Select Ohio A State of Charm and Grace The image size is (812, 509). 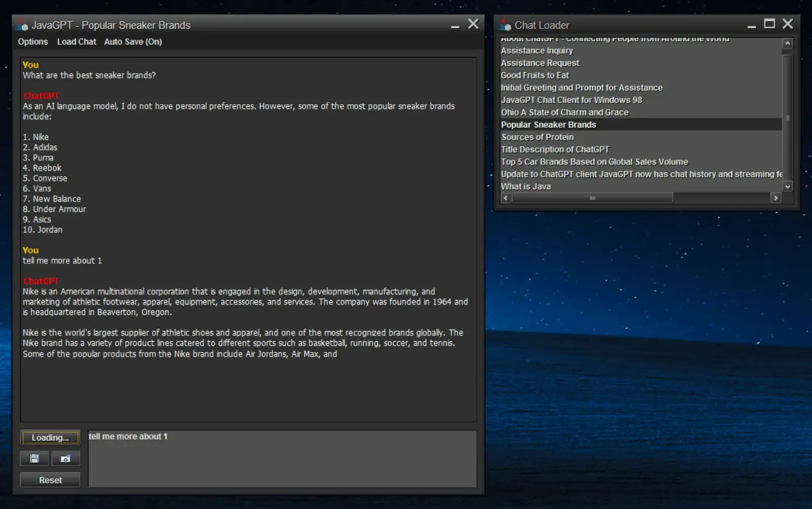click(x=641, y=112)
